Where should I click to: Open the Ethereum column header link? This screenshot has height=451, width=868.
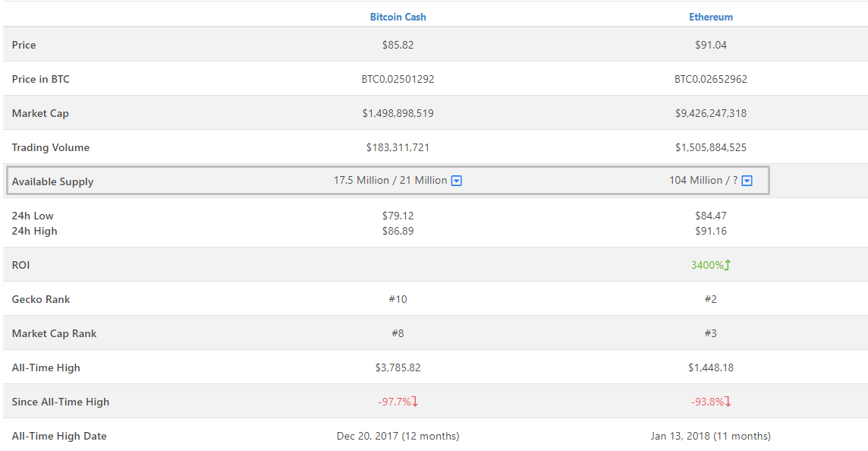[711, 17]
